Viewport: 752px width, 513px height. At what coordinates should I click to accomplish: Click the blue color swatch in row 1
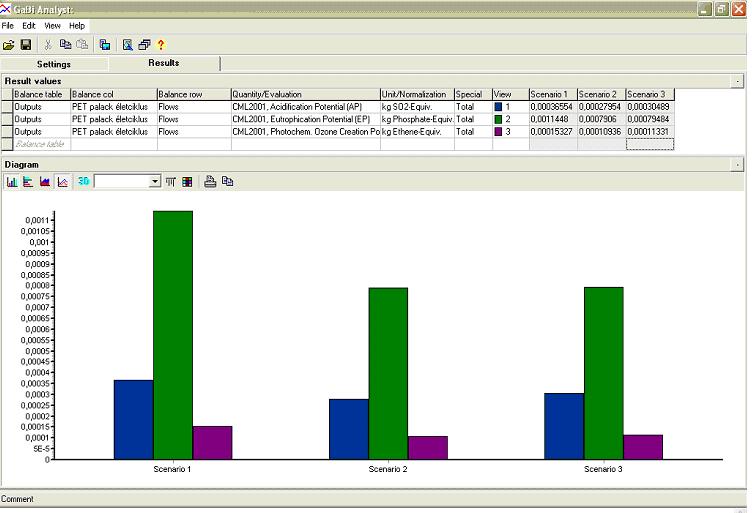pos(498,107)
